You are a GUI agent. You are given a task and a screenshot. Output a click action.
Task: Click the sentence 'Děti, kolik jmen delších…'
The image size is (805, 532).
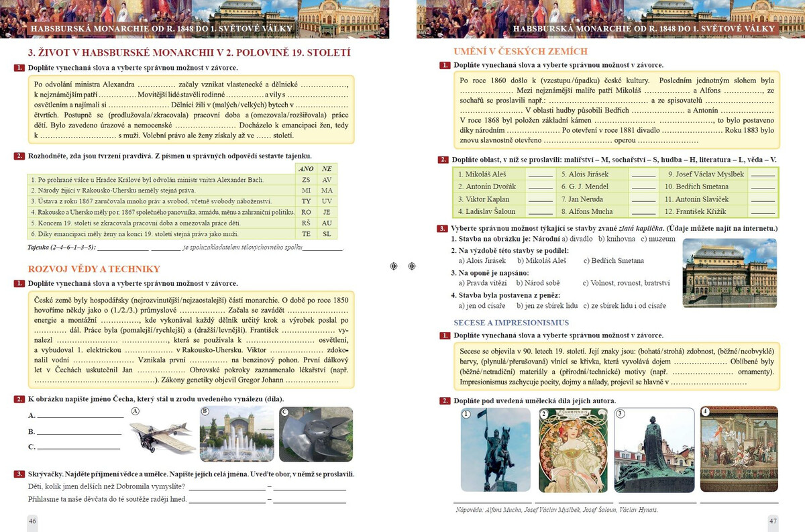pos(107,486)
